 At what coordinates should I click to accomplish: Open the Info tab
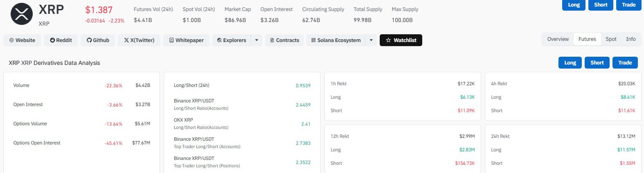tap(630, 39)
